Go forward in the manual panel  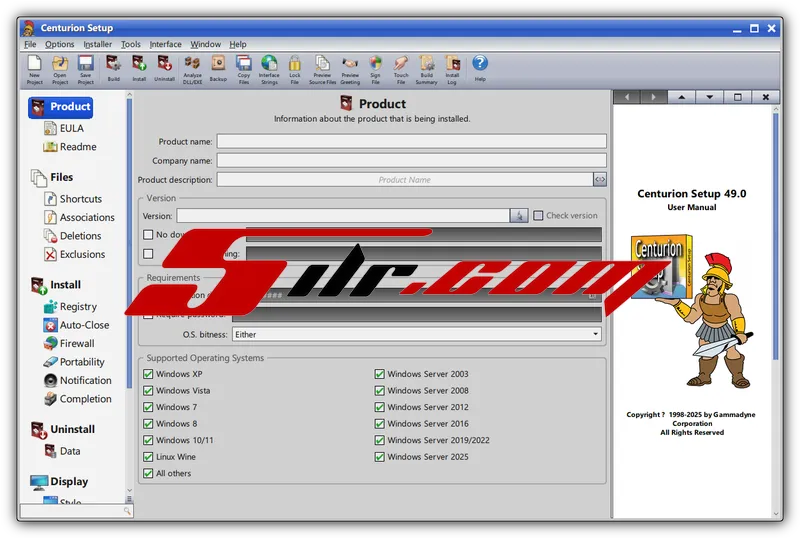[654, 97]
